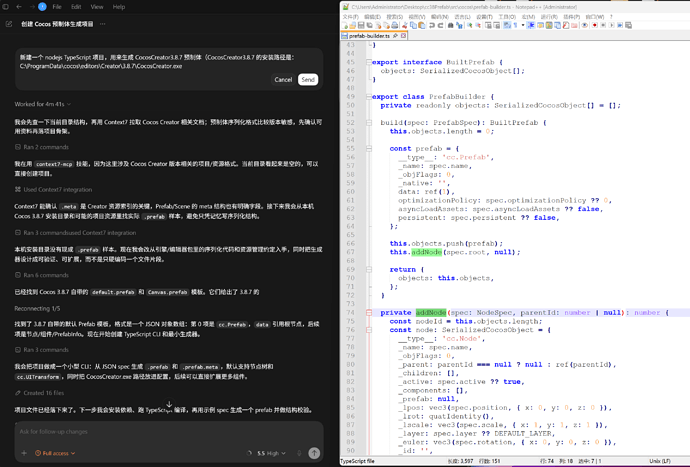Click the Playback macro icon in Notepad++
690x467 pixels.
pyautogui.click(x=612, y=25)
